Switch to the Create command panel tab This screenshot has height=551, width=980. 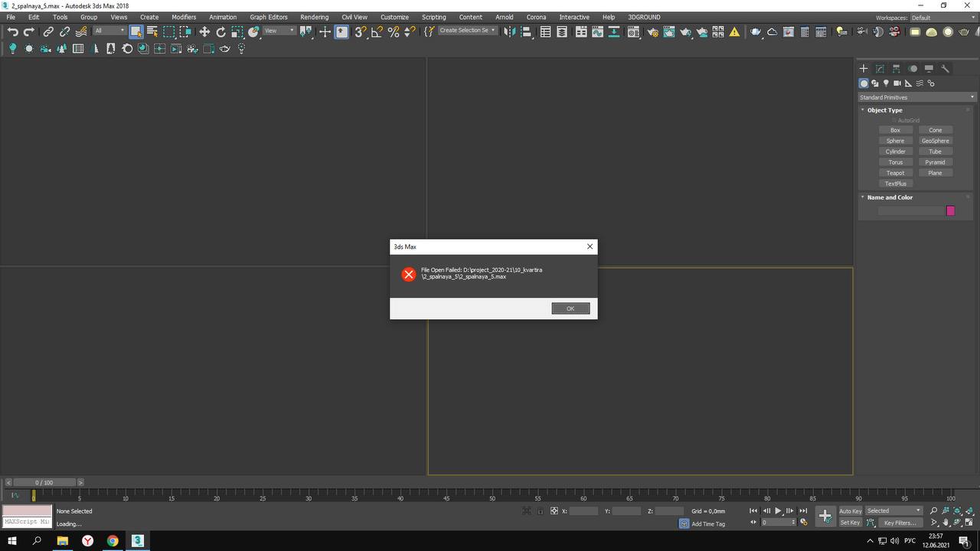pyautogui.click(x=864, y=68)
